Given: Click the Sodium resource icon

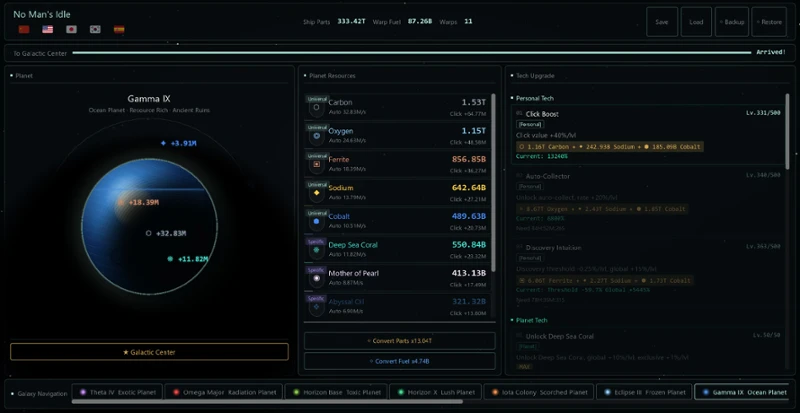Looking at the screenshot, I should [x=317, y=193].
